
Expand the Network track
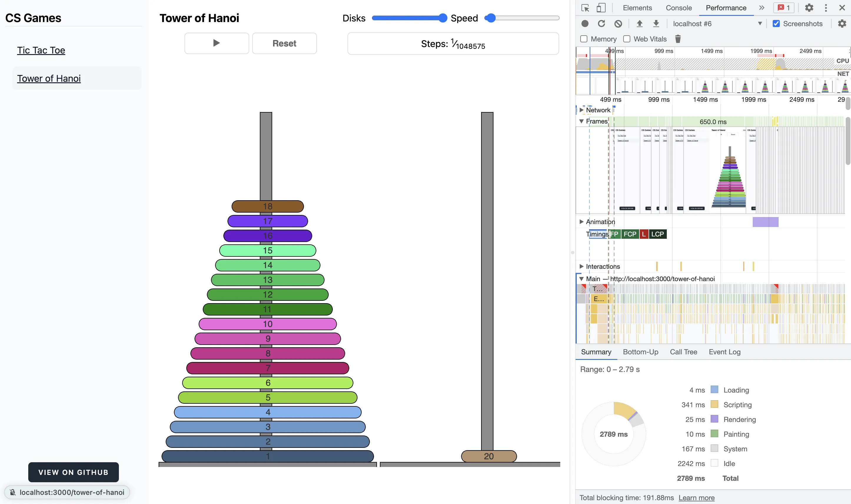pos(581,110)
